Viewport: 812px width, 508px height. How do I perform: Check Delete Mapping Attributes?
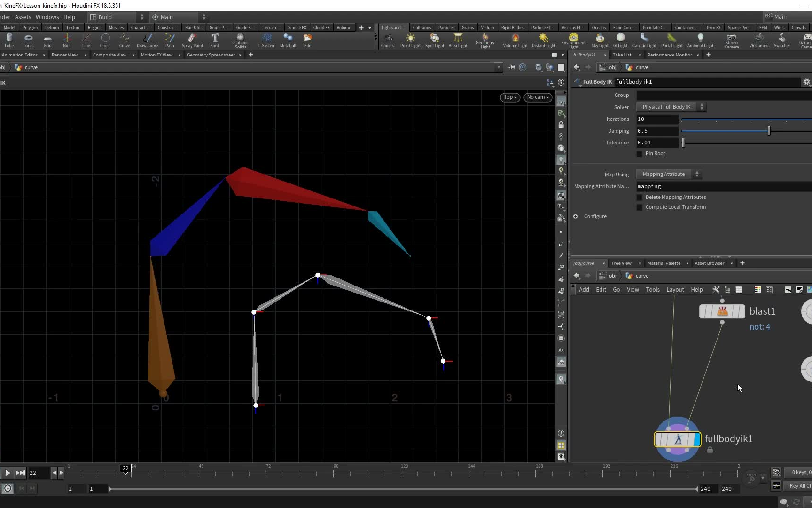click(640, 198)
